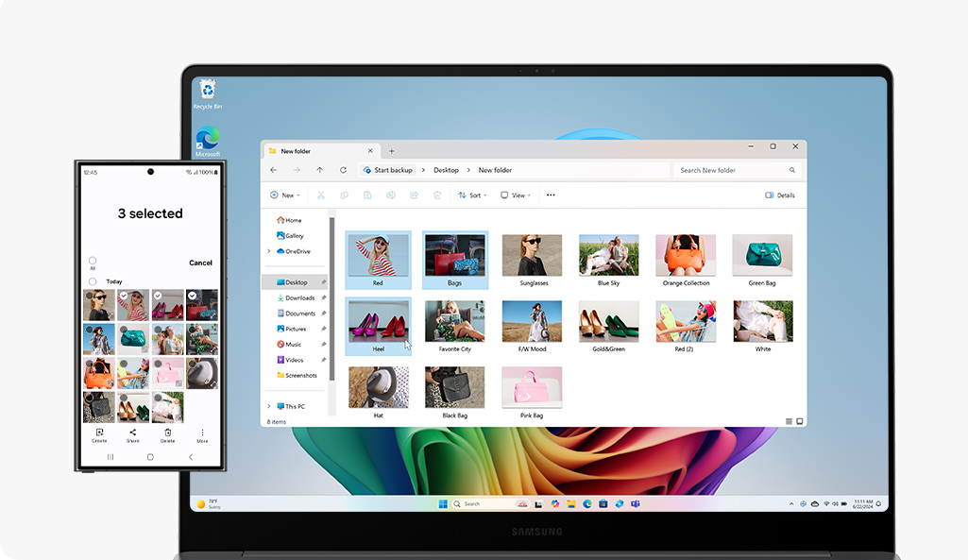Viewport: 968px width, 560px height.
Task: Open Home in the navigation pane
Action: [x=289, y=220]
